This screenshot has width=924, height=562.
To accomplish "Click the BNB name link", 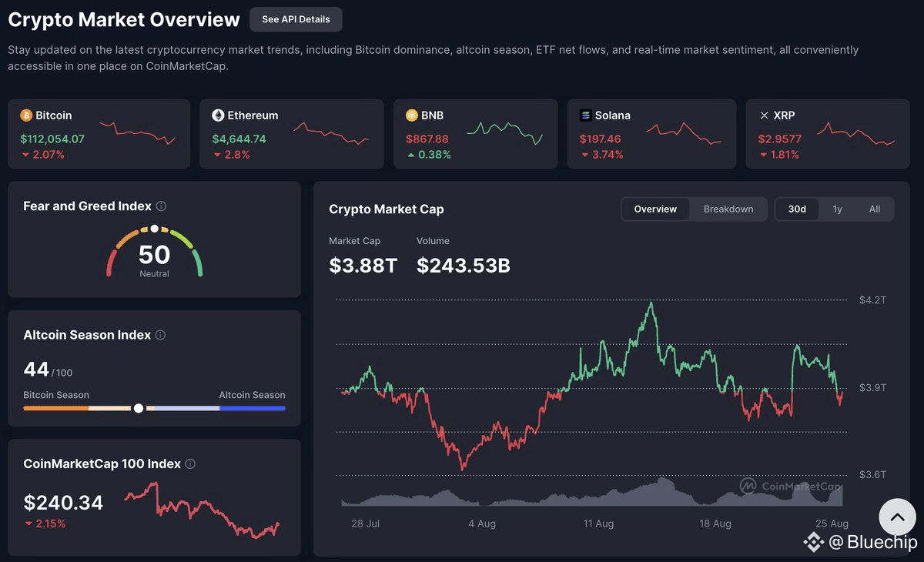I will coord(432,115).
